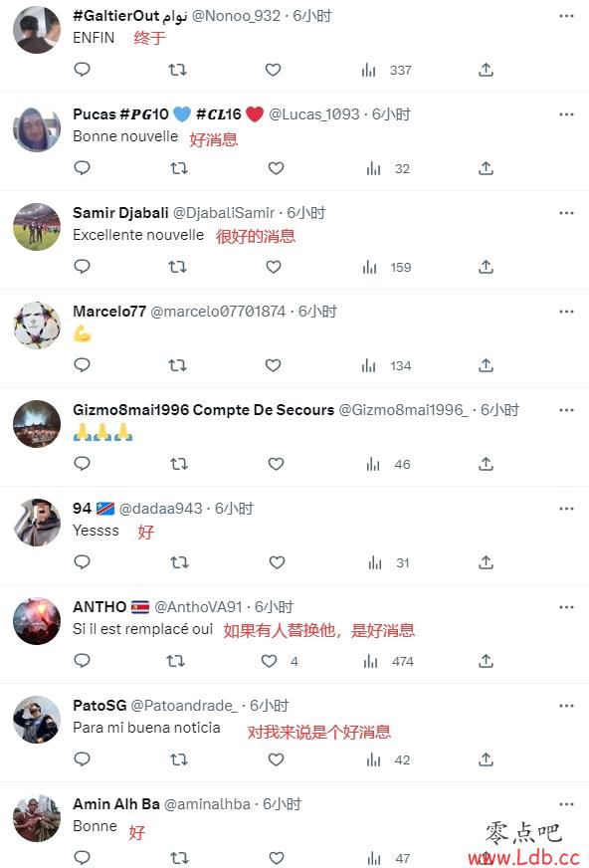Like the Yessss tweet by @dadaa943
Image resolution: width=589 pixels, height=868 pixels.
pyautogui.click(x=277, y=562)
